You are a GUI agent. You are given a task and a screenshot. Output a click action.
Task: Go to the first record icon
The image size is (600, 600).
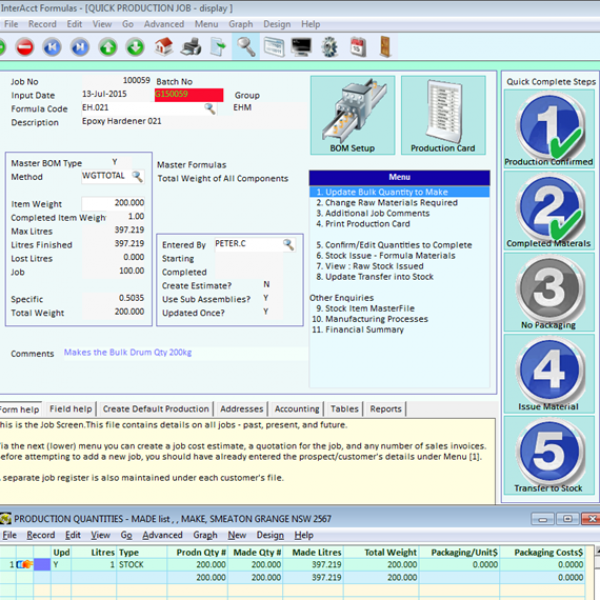click(52, 47)
